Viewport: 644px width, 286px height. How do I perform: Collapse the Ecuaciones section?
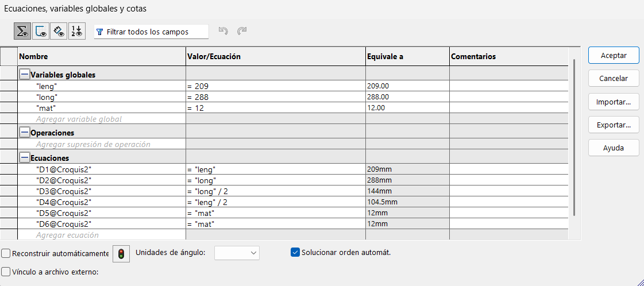pos(24,157)
